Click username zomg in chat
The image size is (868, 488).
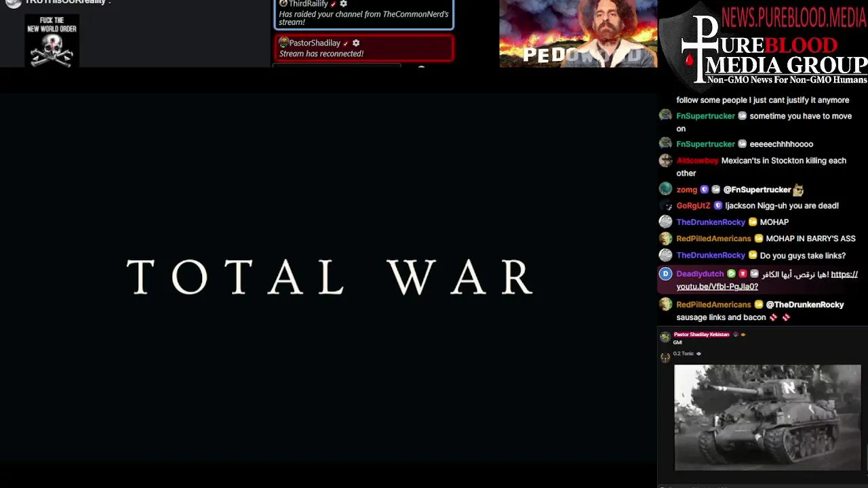[x=686, y=190]
